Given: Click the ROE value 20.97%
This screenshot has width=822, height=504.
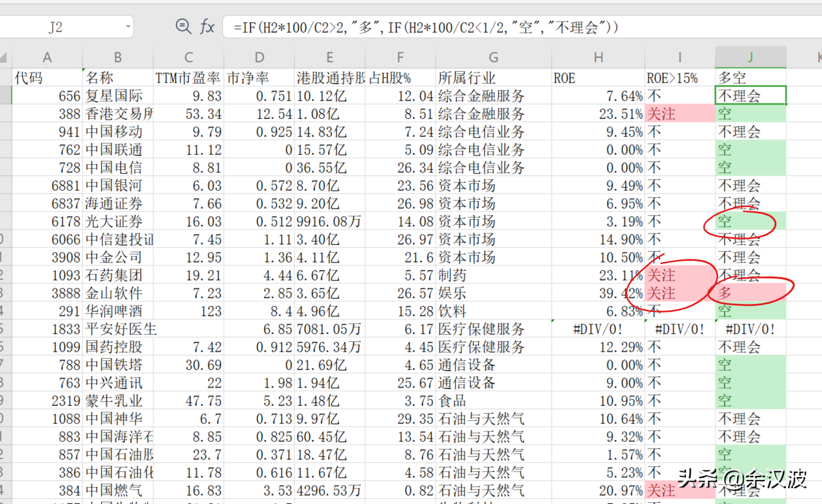Looking at the screenshot, I should coord(598,490).
